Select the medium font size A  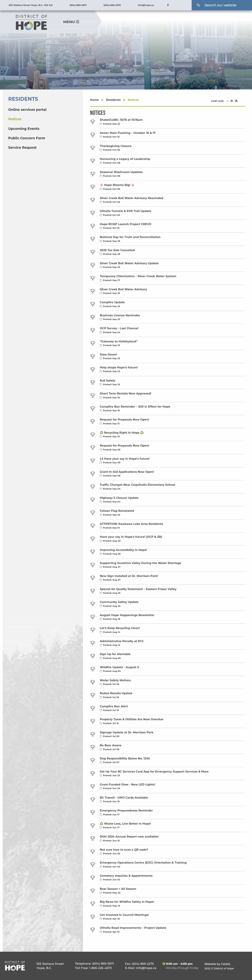click(x=232, y=101)
